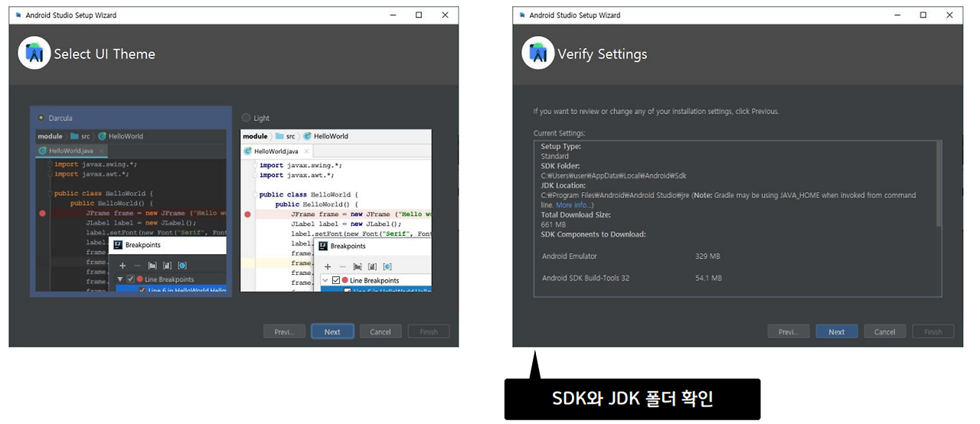This screenshot has width=980, height=424.
Task: Click the Standard setup type value
Action: (x=554, y=156)
